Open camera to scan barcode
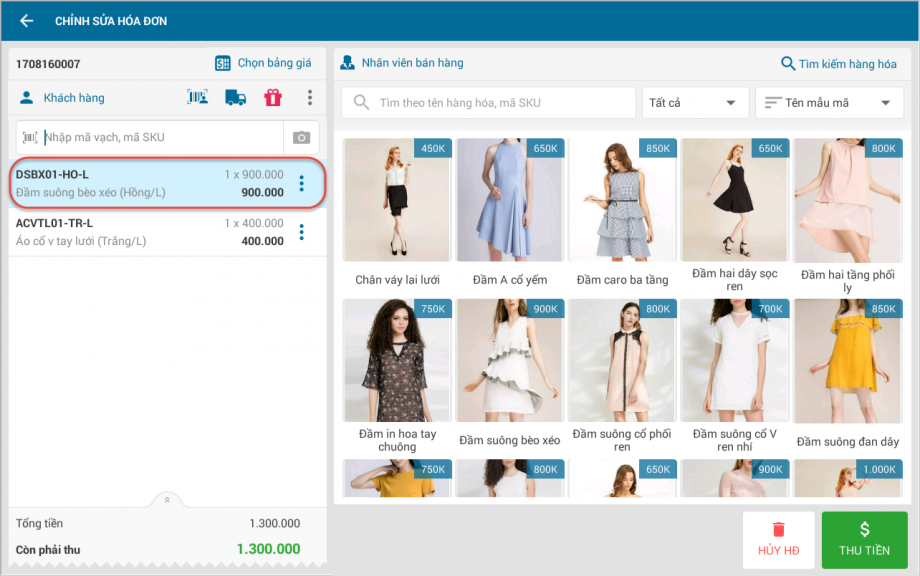Viewport: 920px width, 576px height. 302,137
